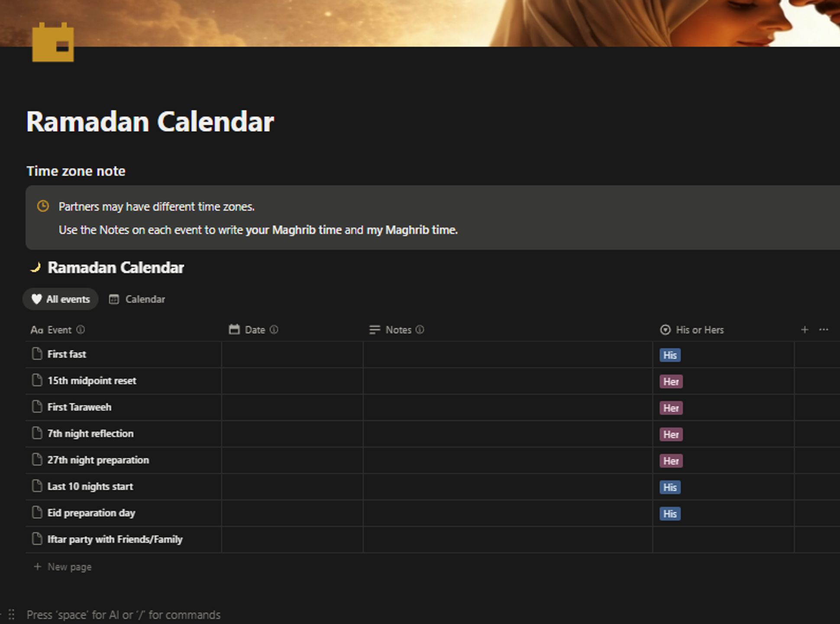Switch to the All events view tab
840x624 pixels.
[61, 299]
